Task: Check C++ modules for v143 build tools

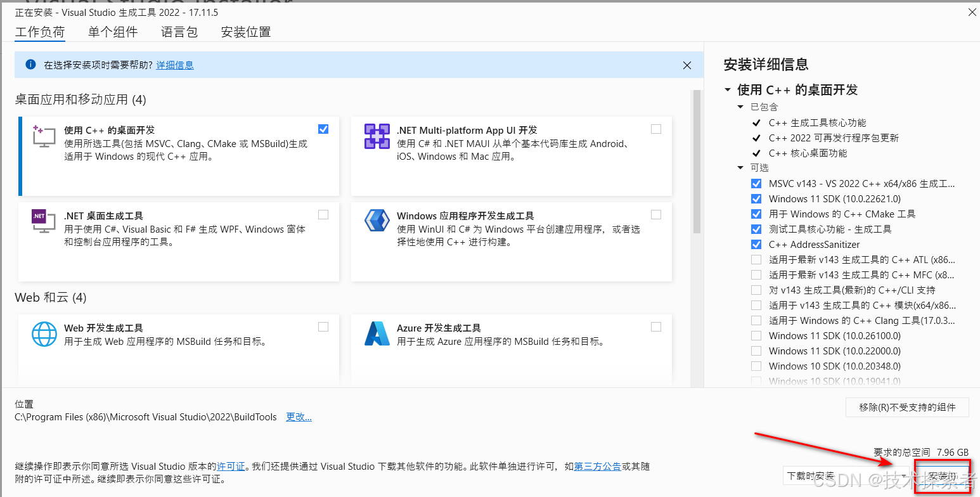Action: [756, 305]
